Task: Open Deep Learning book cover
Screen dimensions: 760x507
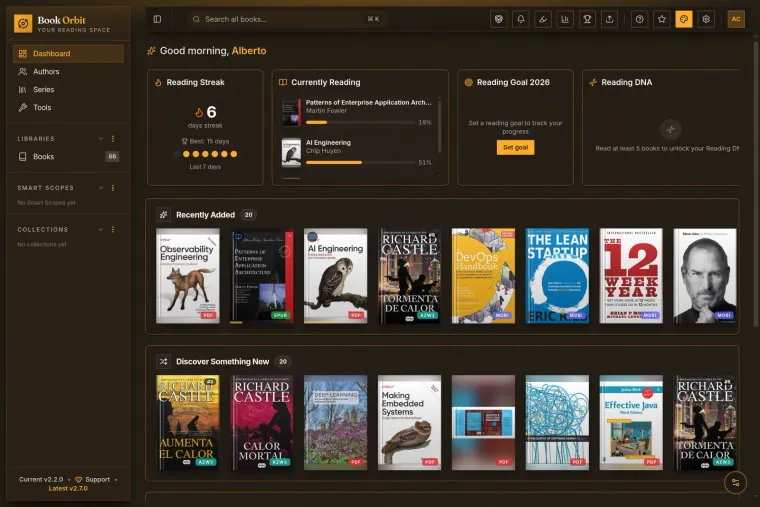Action: (335, 423)
